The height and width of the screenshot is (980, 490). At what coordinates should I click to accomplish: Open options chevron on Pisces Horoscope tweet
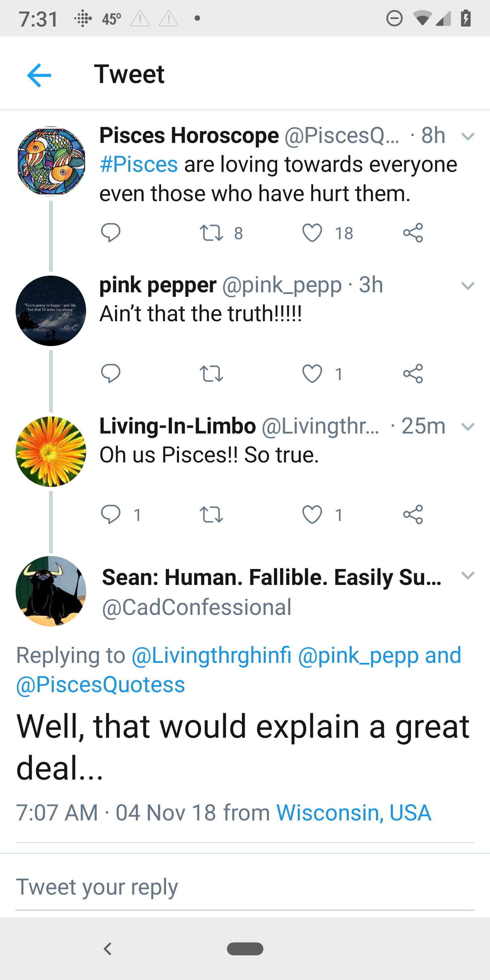[468, 136]
